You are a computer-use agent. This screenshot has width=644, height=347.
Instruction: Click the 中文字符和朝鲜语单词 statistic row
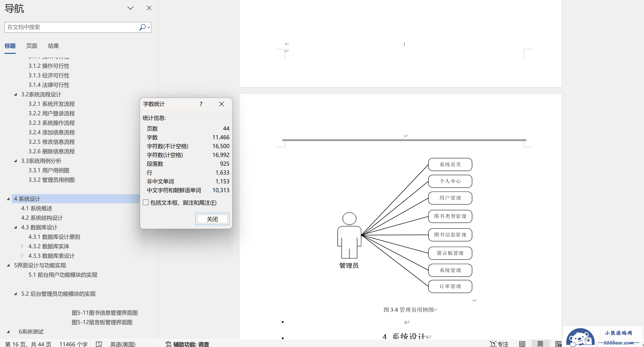click(x=188, y=190)
